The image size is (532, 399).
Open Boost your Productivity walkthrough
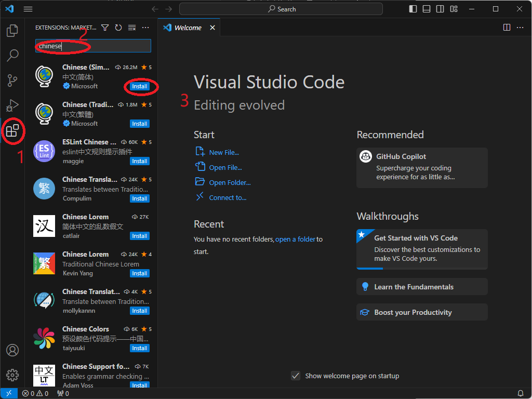point(422,312)
